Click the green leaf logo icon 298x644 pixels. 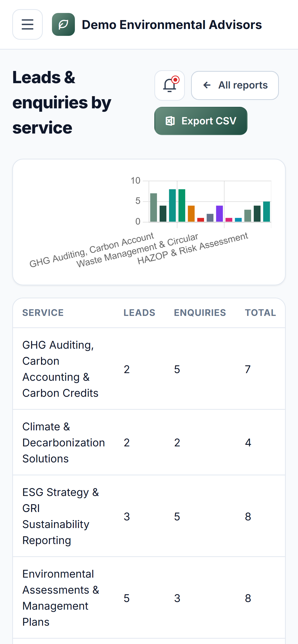point(63,24)
